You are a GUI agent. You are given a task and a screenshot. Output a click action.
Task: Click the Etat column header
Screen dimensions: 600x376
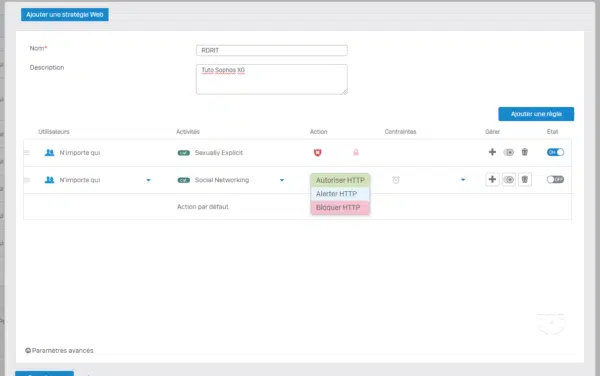(552, 132)
